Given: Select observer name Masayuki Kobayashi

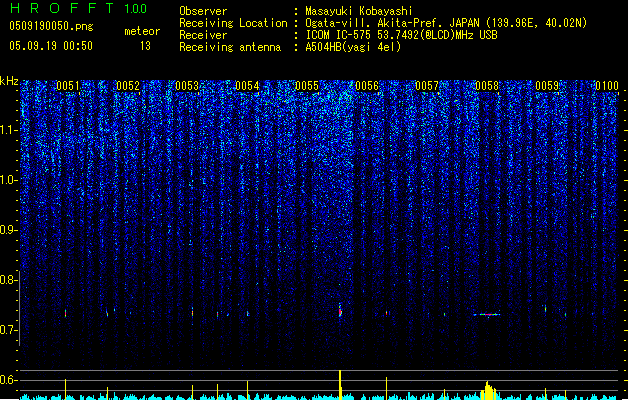Looking at the screenshot, I should tap(359, 11).
